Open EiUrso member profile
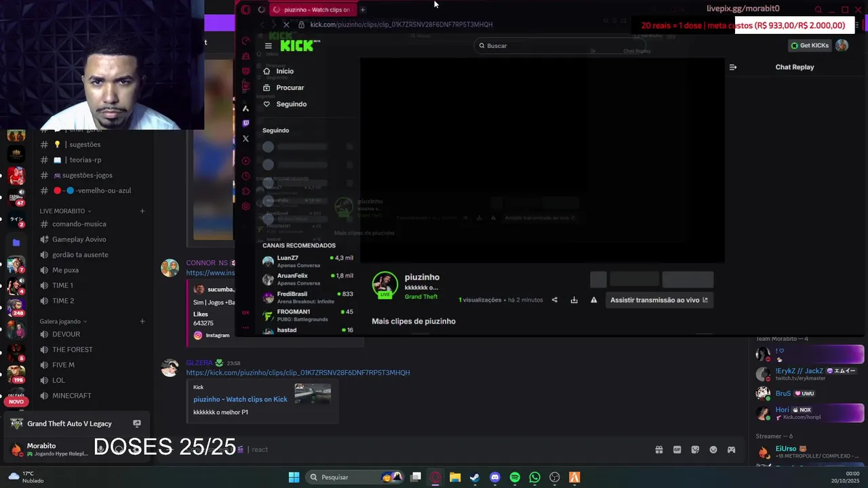 tap(810, 452)
